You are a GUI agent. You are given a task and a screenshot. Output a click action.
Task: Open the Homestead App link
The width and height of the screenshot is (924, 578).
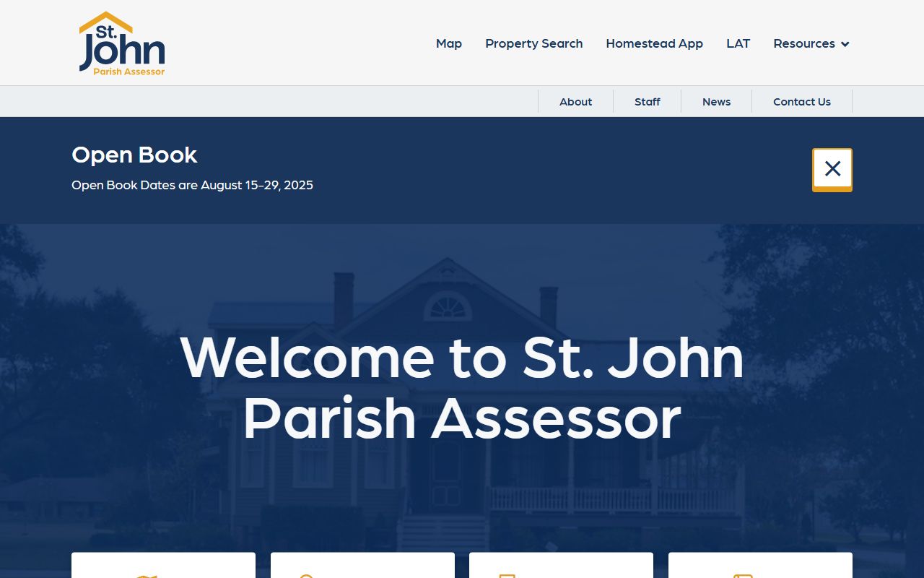pos(655,43)
